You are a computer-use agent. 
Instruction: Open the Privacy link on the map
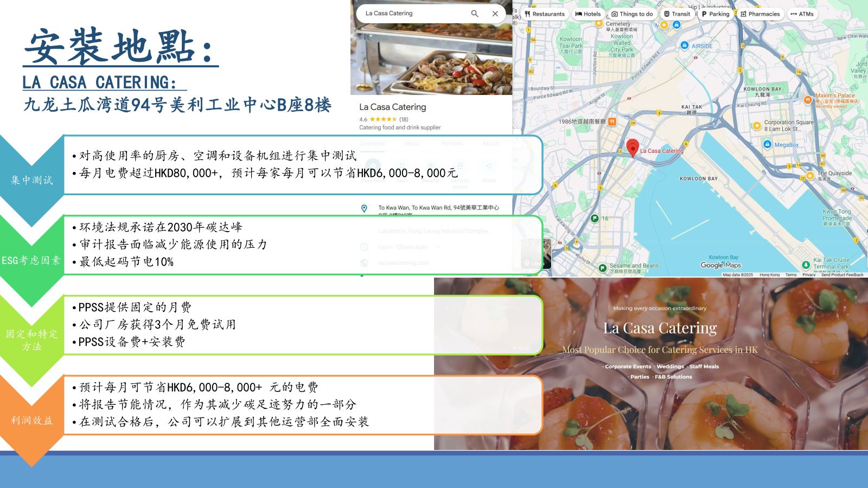point(809,275)
